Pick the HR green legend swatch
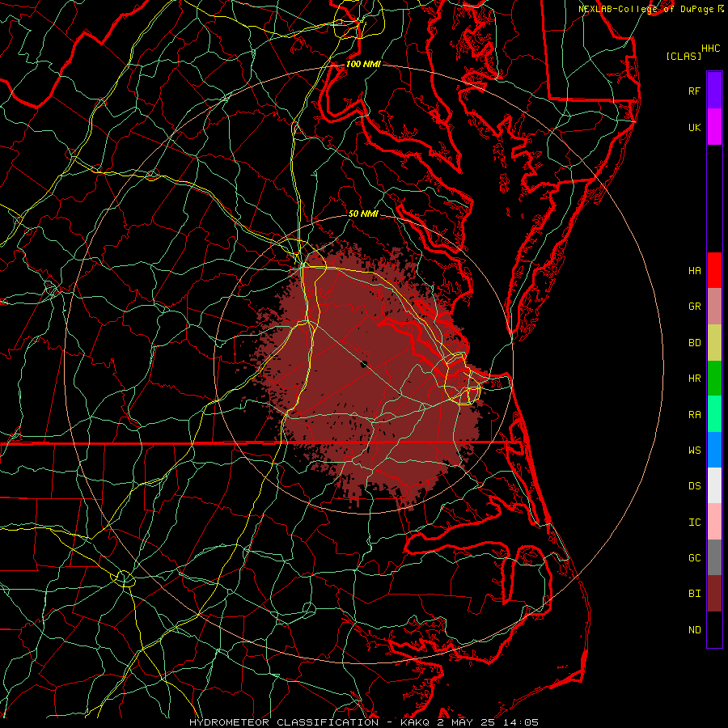Screen dimensions: 728x728 pos(714,378)
